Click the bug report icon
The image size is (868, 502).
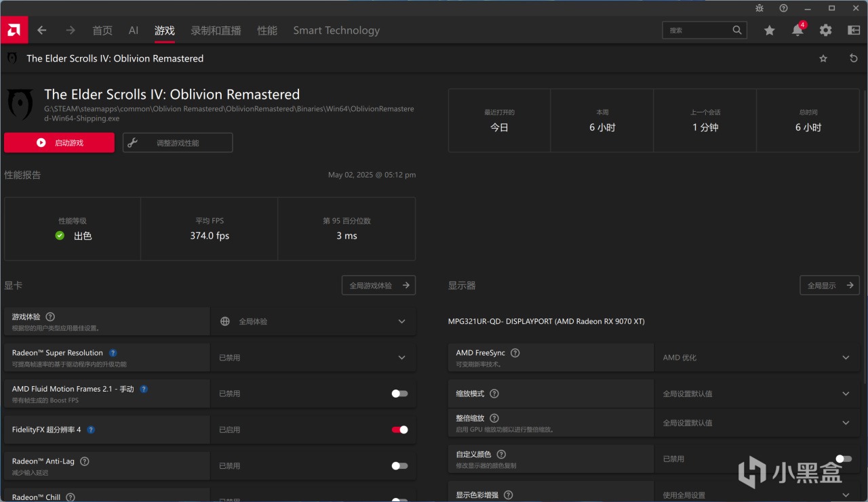point(759,8)
